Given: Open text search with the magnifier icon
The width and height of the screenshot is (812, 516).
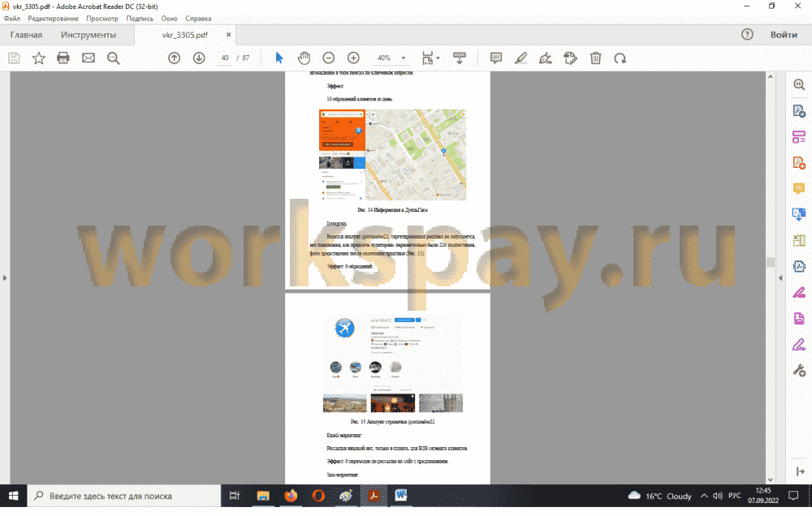Looking at the screenshot, I should [114, 58].
